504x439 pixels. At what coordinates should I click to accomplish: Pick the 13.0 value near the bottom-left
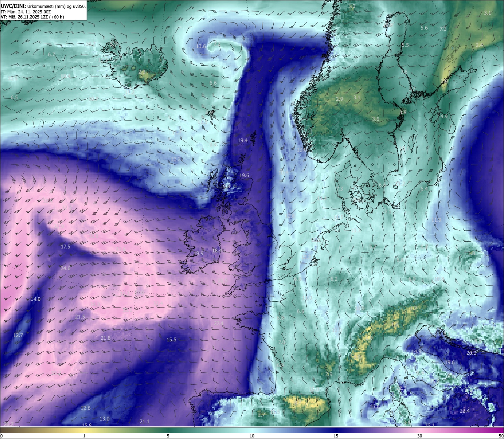[104, 419]
